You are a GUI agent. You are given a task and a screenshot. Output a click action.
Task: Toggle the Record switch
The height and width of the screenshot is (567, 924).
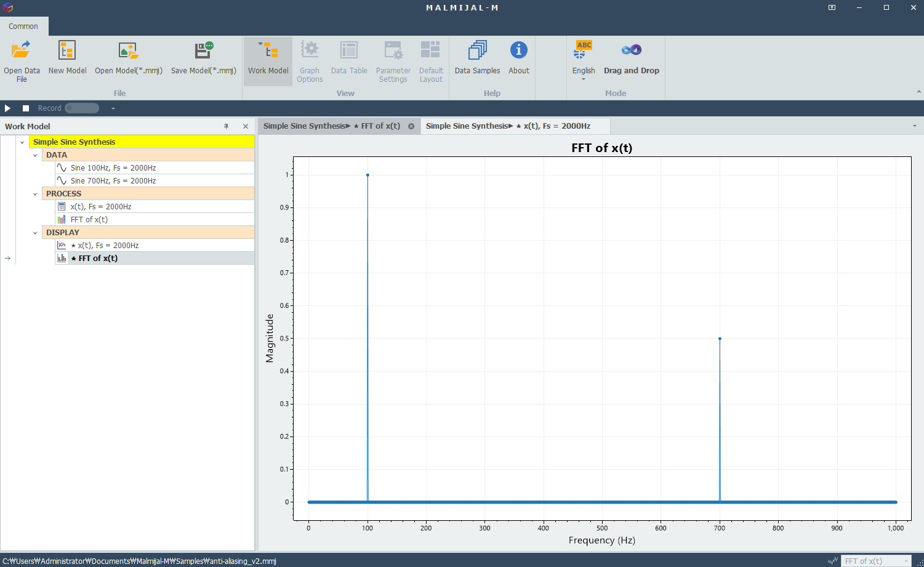pos(82,108)
